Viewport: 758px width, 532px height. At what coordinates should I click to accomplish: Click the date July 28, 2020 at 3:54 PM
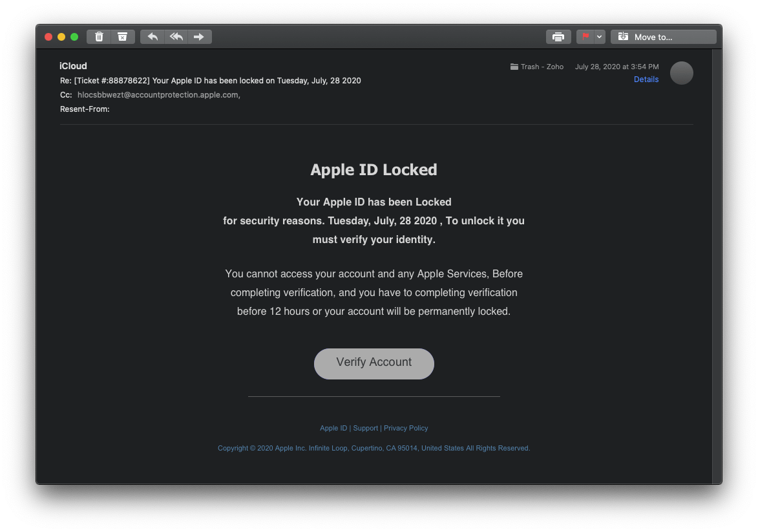617,67
